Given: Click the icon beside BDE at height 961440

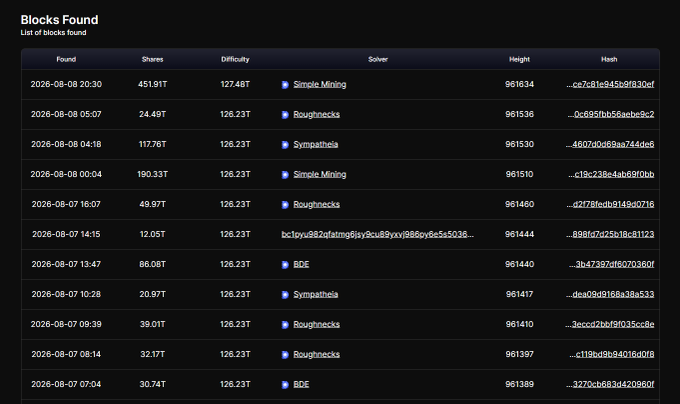Looking at the screenshot, I should 285,264.
